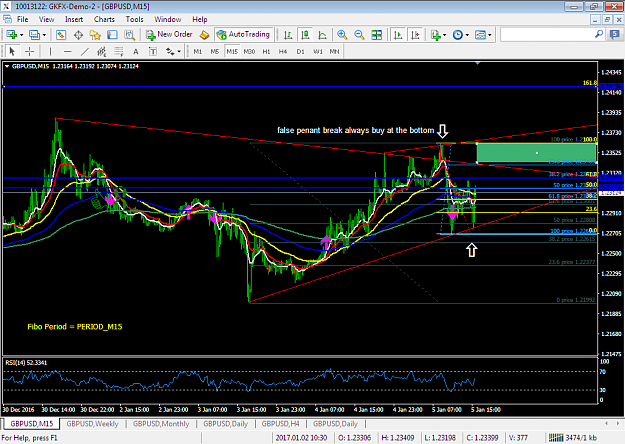This screenshot has width=625, height=444.
Task: Open the Arrows shapes tool
Action: point(170,51)
